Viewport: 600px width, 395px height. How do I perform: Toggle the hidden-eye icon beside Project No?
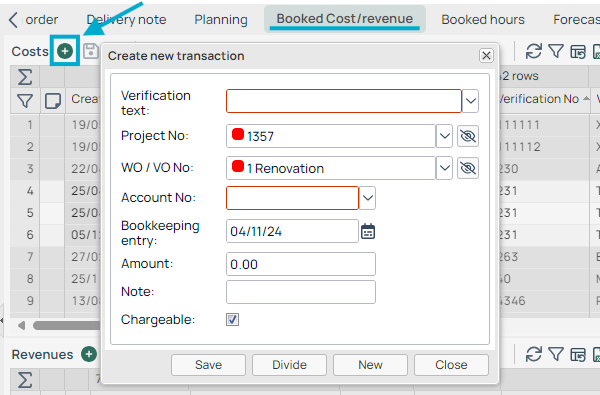point(468,136)
